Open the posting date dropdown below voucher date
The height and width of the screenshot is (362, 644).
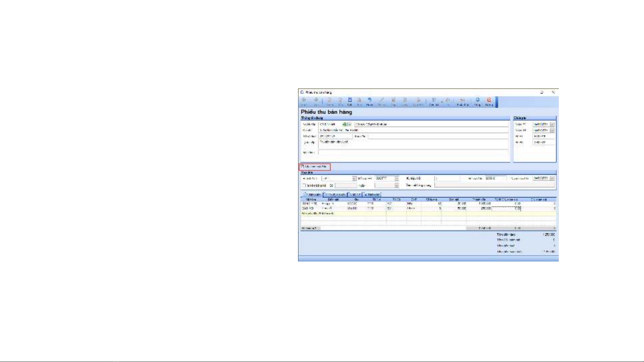[x=552, y=130]
